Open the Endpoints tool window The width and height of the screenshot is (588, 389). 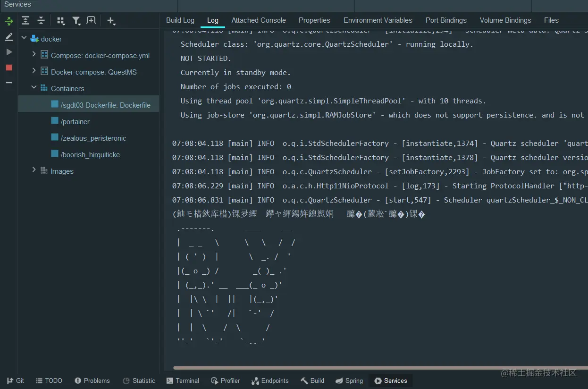pyautogui.click(x=270, y=381)
